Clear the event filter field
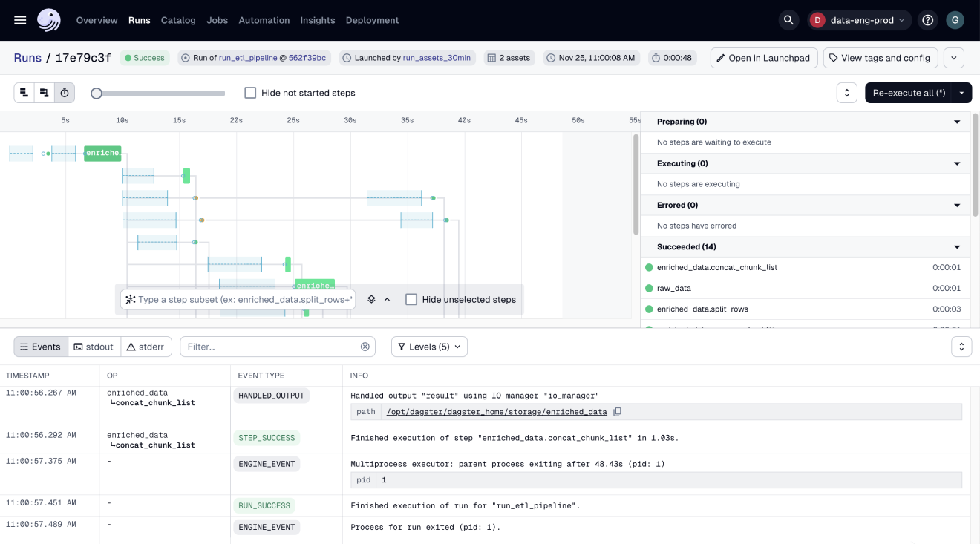Image resolution: width=980 pixels, height=544 pixels. [x=365, y=347]
